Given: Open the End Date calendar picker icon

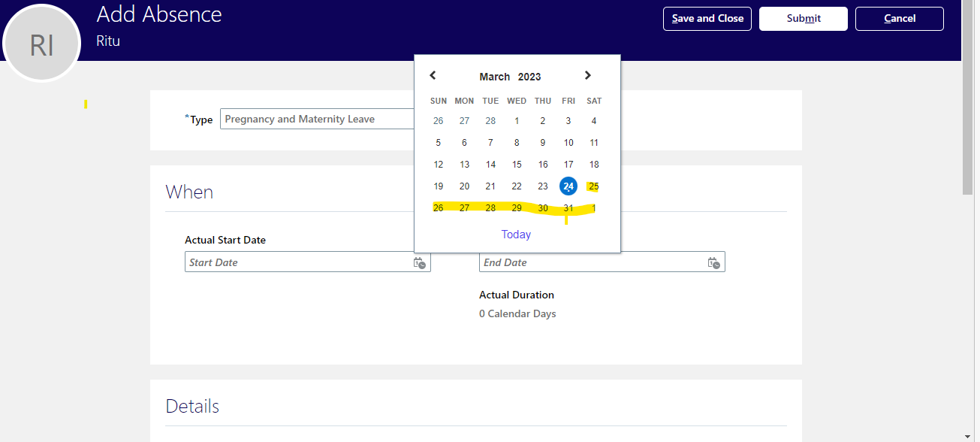Looking at the screenshot, I should pyautogui.click(x=714, y=262).
